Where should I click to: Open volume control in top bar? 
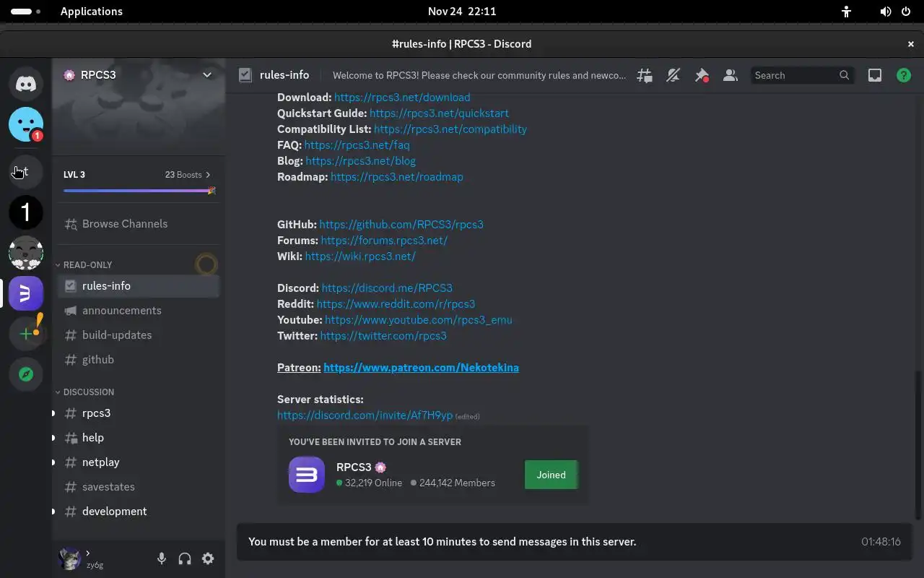point(886,12)
